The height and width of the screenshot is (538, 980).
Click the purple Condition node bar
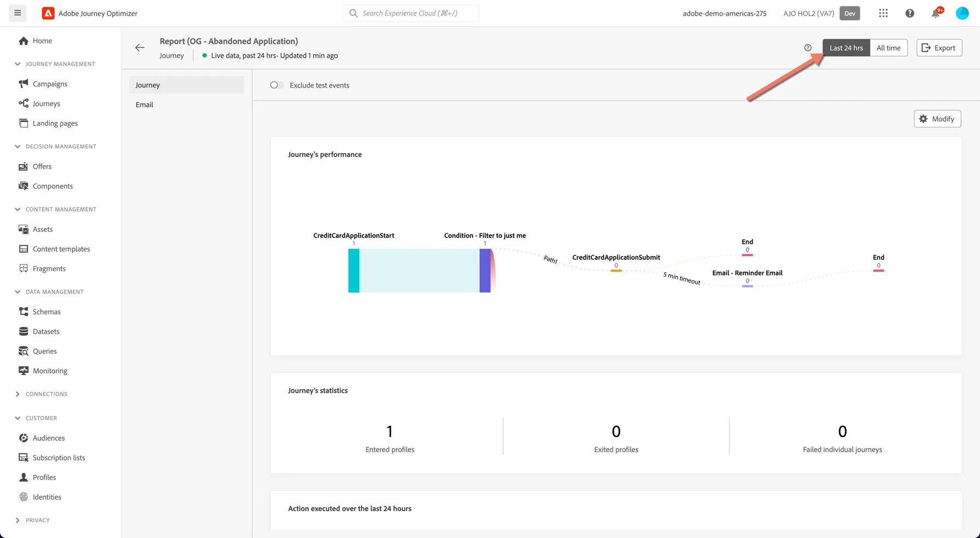[x=485, y=271]
